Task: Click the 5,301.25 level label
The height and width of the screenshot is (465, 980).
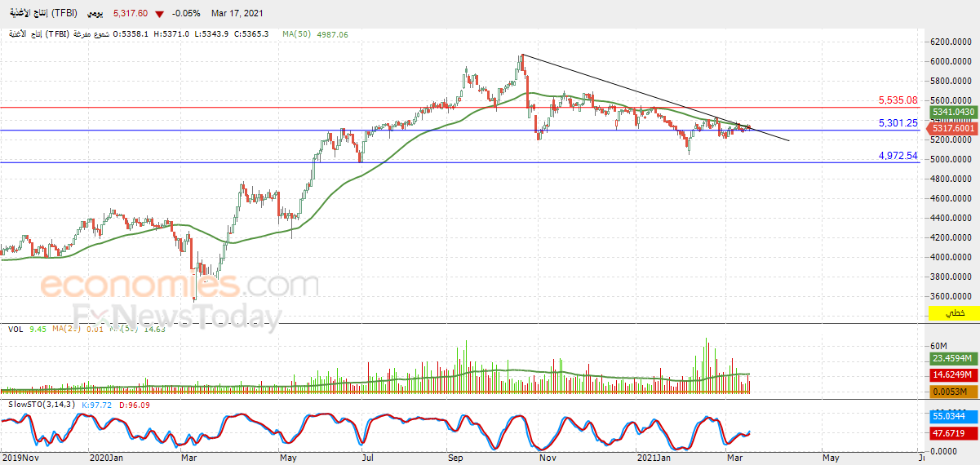Action: point(898,123)
